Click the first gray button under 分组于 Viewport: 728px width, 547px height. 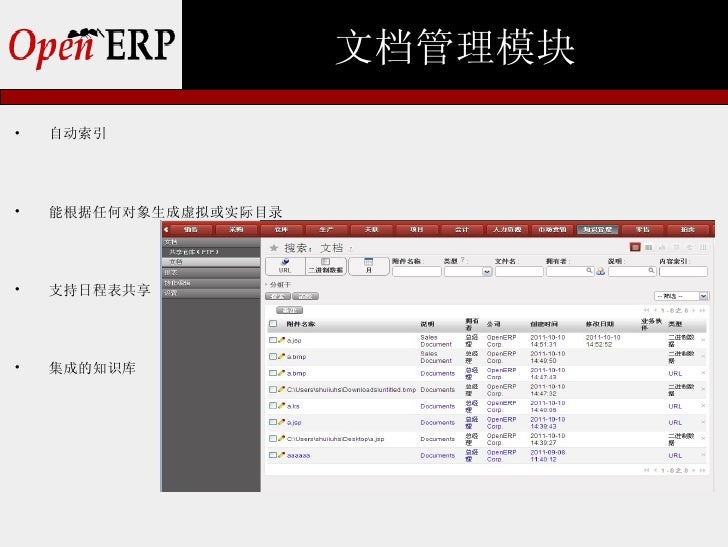coord(278,296)
